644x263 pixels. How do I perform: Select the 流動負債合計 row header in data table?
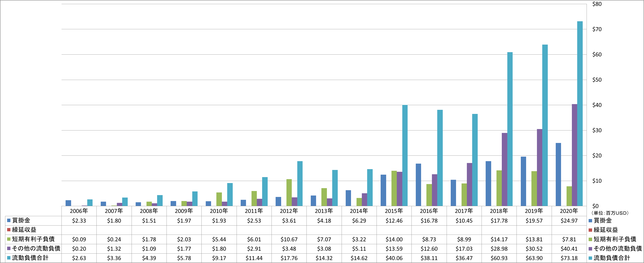33,258
